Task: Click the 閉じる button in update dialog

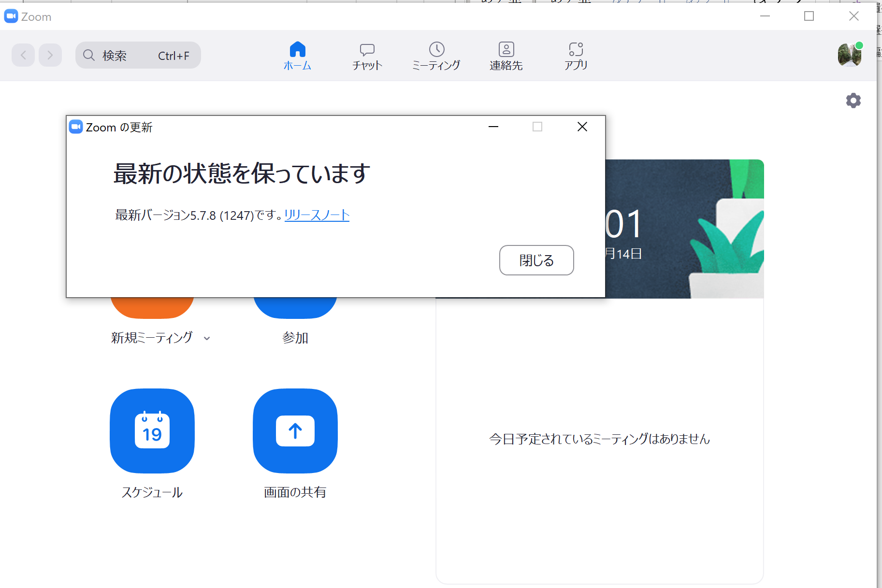Action: 536,260
